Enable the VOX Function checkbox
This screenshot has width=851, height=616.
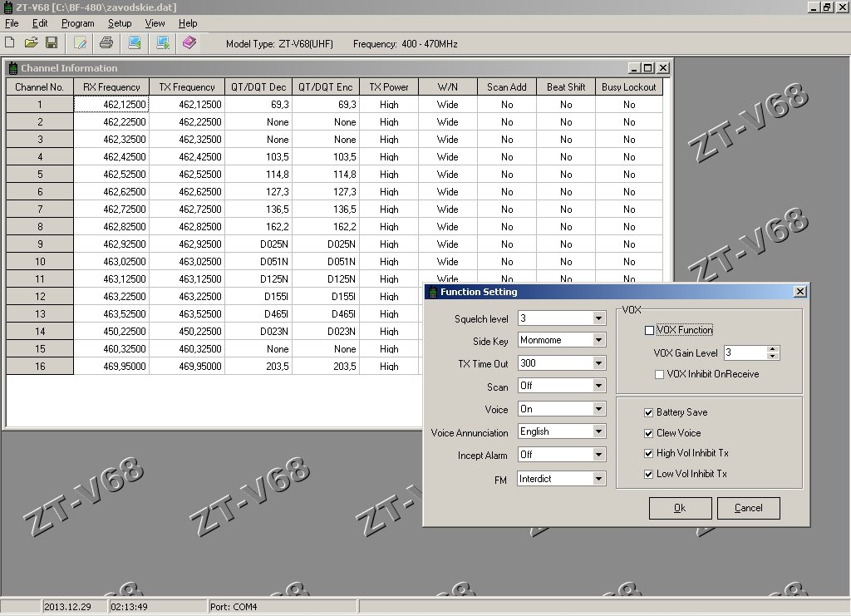point(650,331)
